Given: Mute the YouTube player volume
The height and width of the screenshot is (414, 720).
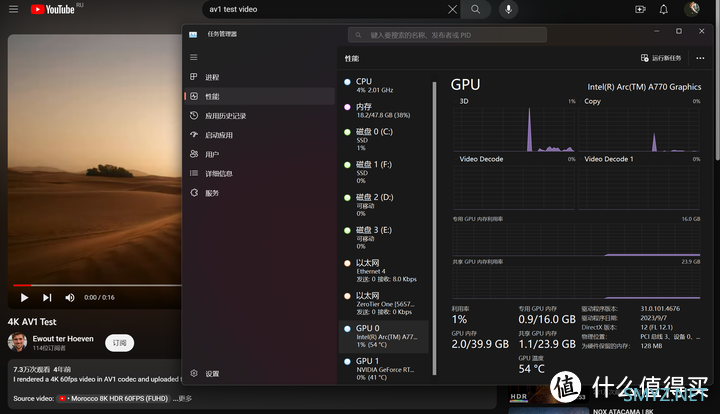Looking at the screenshot, I should click(70, 298).
